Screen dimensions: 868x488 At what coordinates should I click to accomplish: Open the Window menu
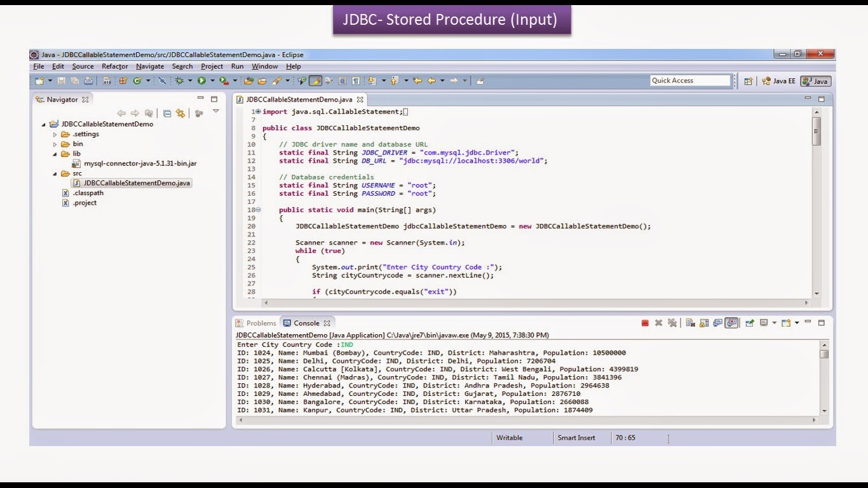point(265,66)
